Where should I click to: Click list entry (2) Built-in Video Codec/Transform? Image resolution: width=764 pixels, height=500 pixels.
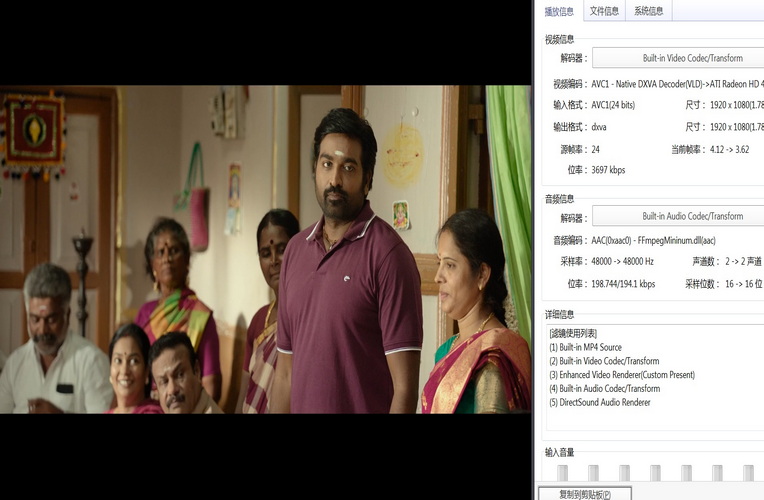[604, 361]
